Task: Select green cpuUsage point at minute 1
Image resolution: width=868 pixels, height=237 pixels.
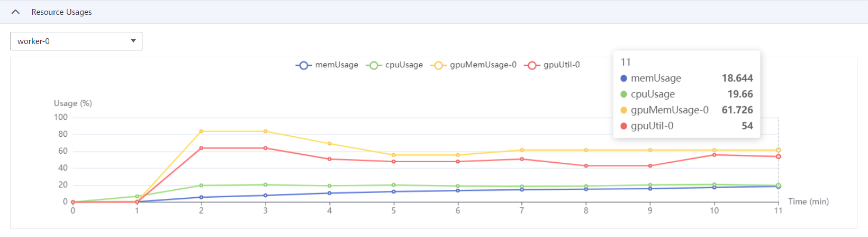Action: (x=137, y=196)
